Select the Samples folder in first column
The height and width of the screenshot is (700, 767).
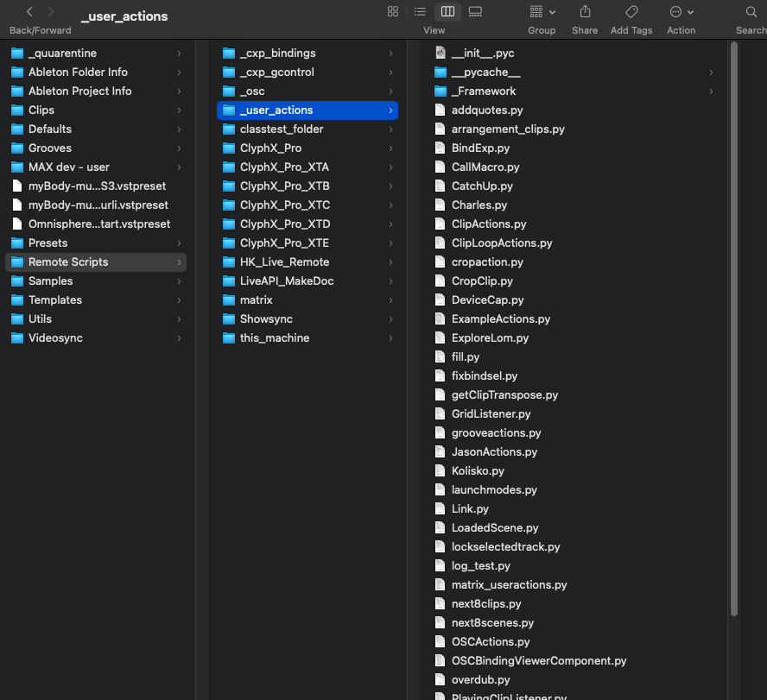50,281
